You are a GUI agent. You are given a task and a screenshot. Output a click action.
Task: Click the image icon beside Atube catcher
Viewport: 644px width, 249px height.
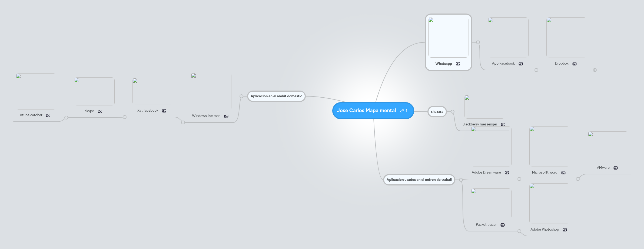click(x=48, y=115)
